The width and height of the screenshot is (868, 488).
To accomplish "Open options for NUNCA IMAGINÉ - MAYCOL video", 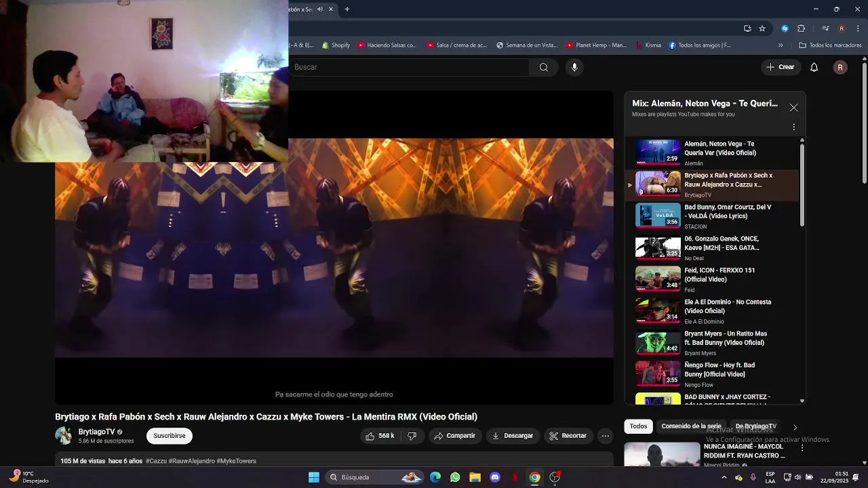I will click(802, 448).
